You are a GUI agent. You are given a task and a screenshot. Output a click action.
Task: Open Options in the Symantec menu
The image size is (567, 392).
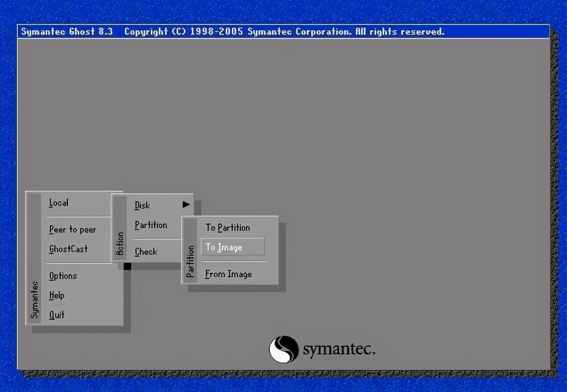[x=63, y=276]
